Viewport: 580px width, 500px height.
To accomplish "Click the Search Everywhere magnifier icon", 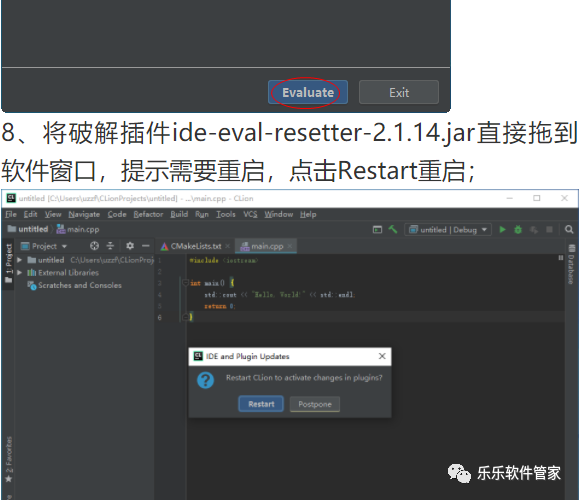I will (x=569, y=230).
